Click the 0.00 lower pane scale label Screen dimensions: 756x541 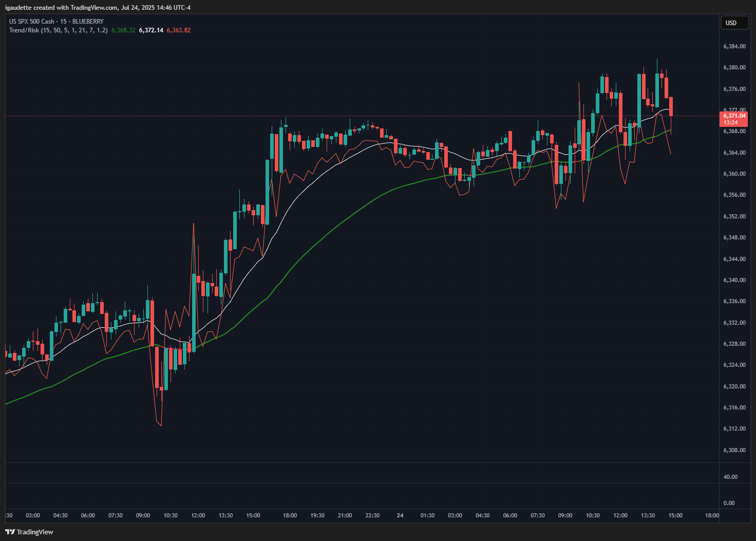729,503
